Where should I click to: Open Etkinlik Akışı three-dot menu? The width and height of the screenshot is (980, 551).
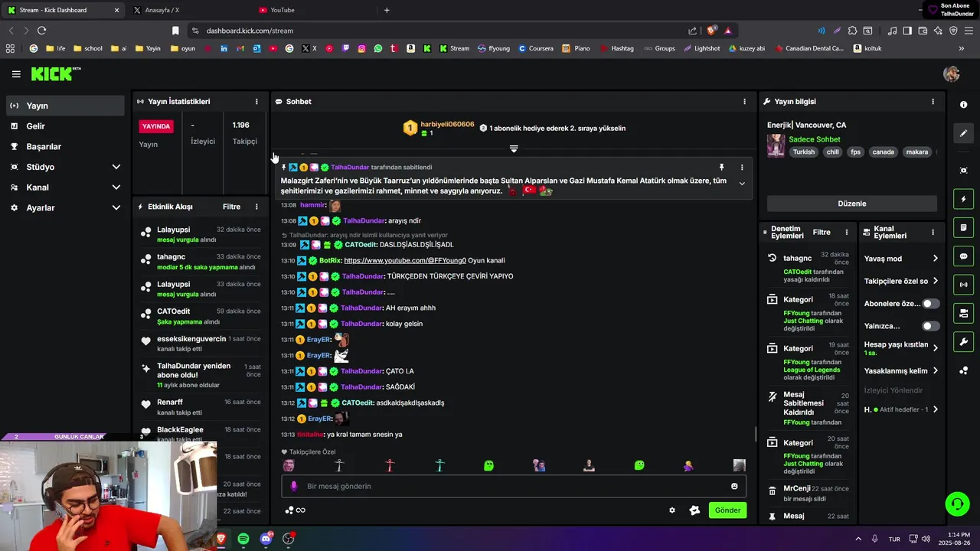256,207
